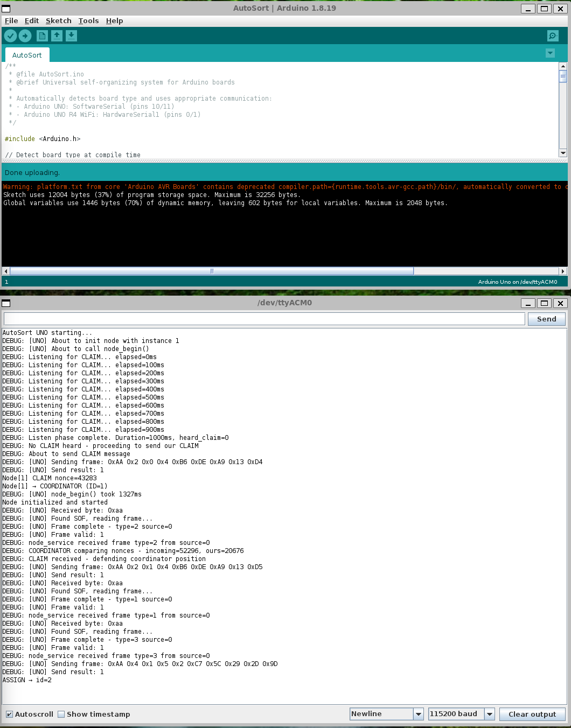This screenshot has height=728, width=571.
Task: Click the Upload arrow icon
Action: click(x=25, y=36)
